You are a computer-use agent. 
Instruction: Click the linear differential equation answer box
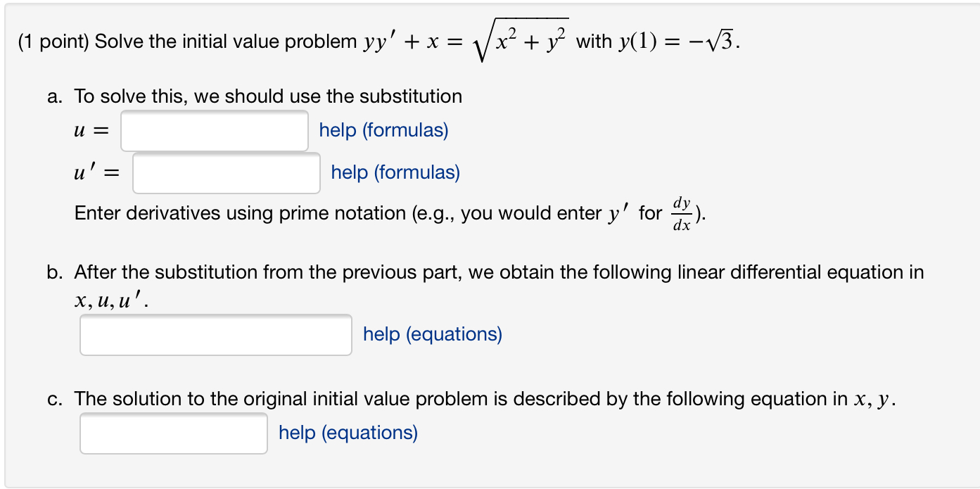[x=215, y=334]
